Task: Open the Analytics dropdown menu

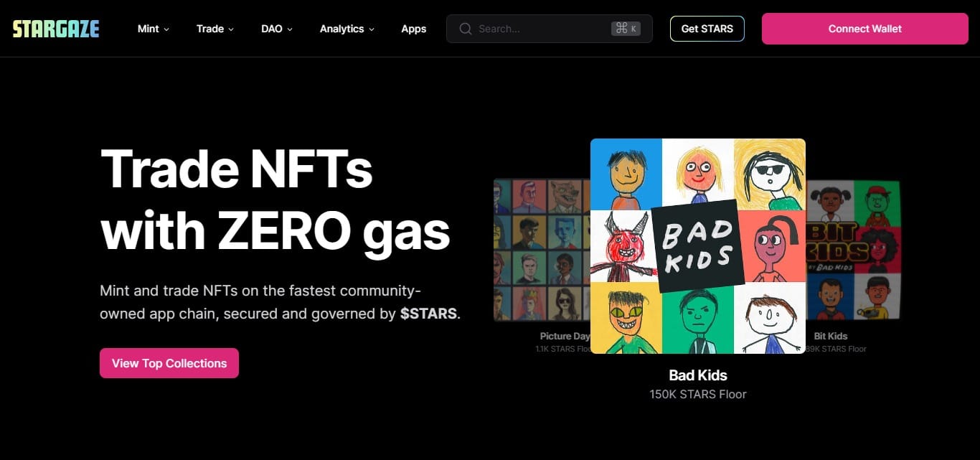Action: pyautogui.click(x=347, y=29)
